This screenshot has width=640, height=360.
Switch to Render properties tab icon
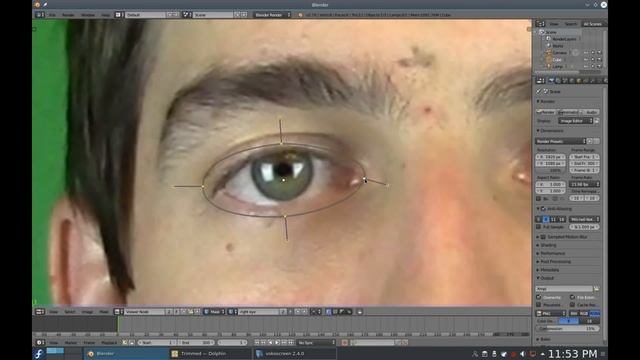(x=551, y=80)
